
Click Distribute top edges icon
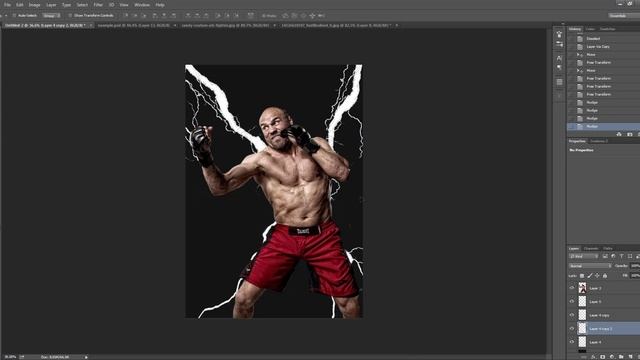[x=188, y=16]
